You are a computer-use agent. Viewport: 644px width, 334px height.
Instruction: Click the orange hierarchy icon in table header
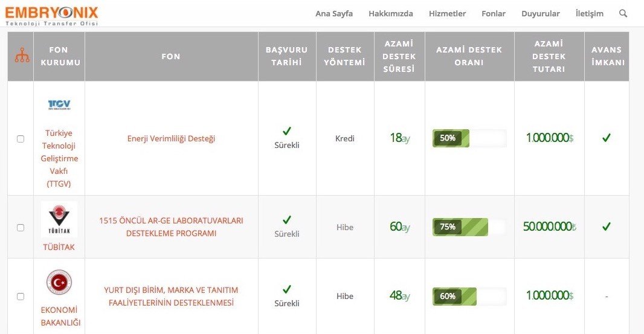(x=22, y=56)
